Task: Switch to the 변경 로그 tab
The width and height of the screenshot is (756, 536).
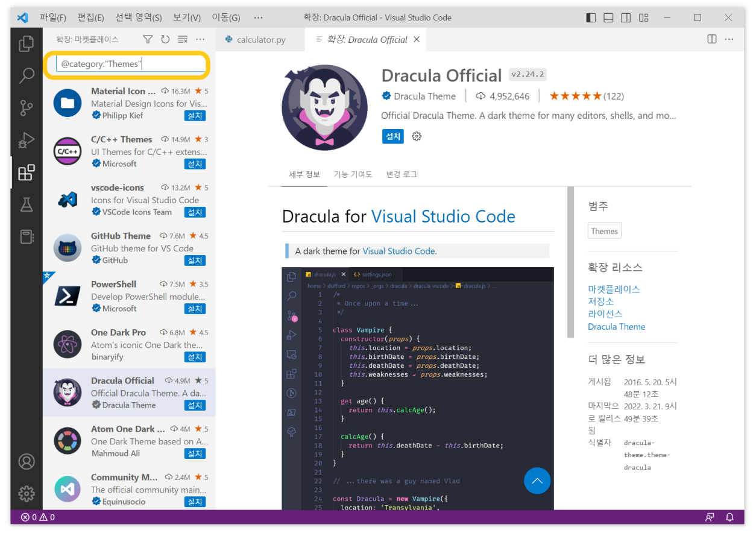Action: [x=402, y=174]
